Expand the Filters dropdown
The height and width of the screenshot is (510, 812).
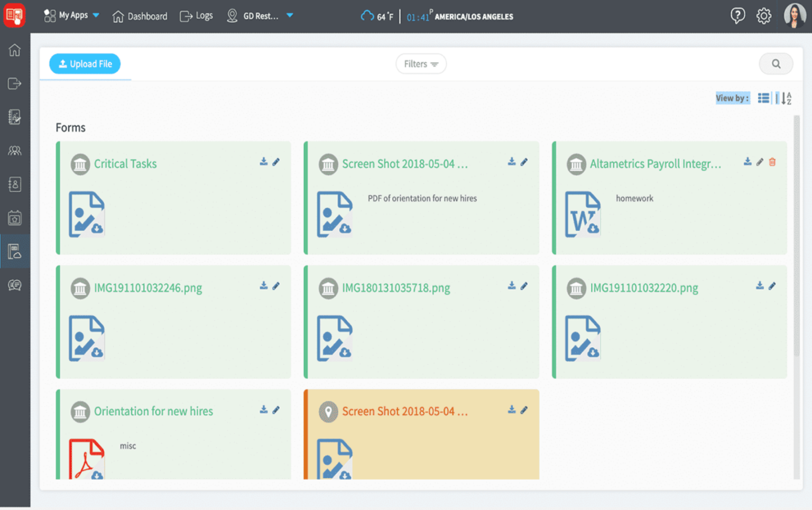421,63
